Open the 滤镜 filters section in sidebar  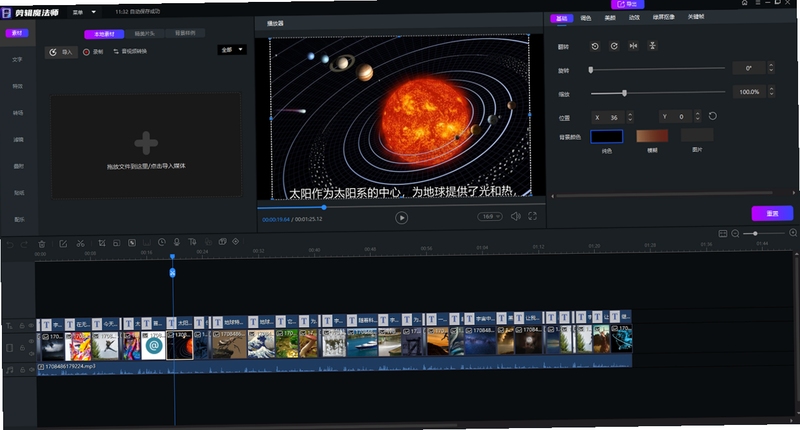(18, 139)
